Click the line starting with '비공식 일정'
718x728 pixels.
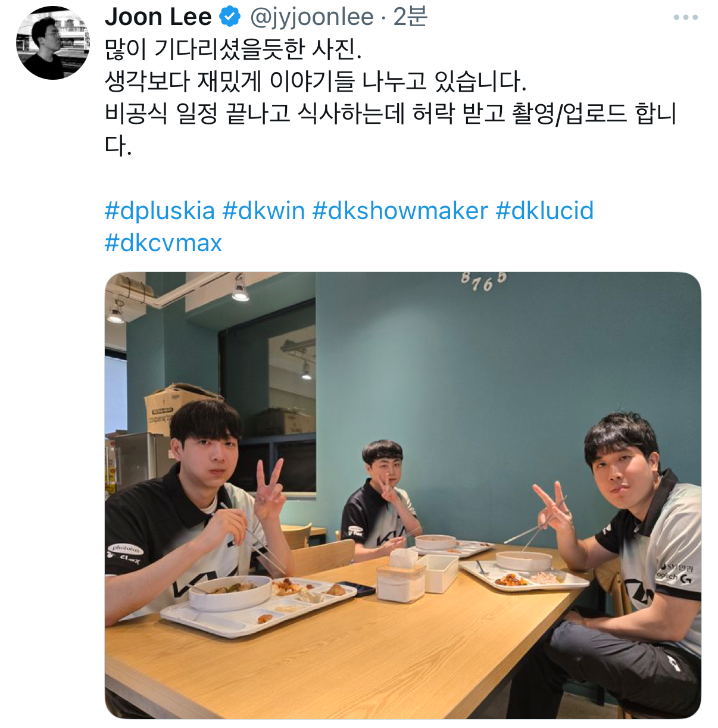pos(391,114)
